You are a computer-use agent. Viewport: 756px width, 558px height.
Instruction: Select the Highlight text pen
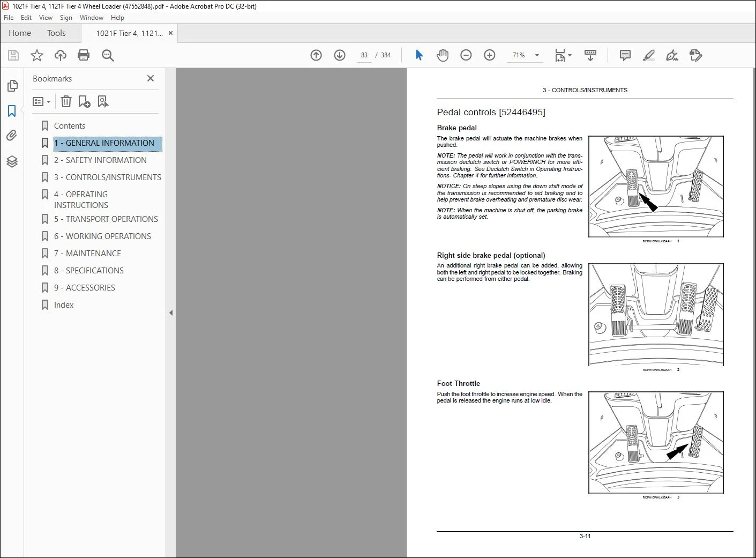pyautogui.click(x=649, y=55)
